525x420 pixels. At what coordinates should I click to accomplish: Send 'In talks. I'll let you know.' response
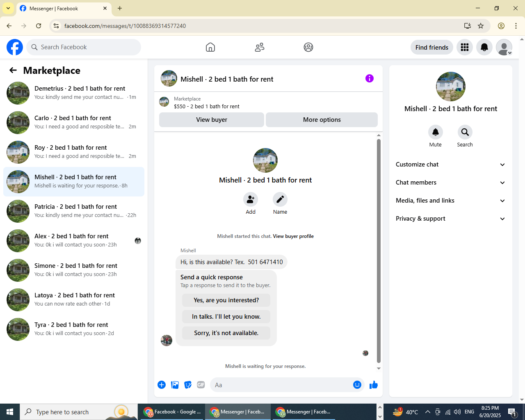point(226,317)
